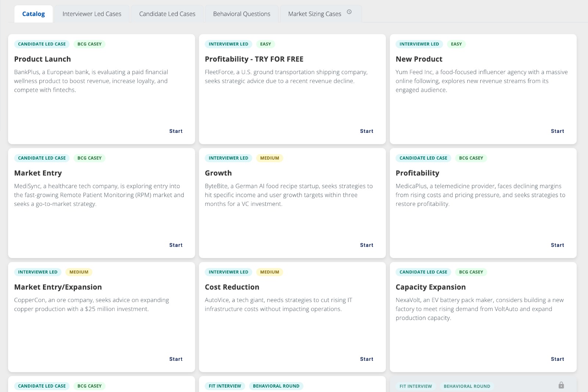This screenshot has width=588, height=392.
Task: Click the BEHAVIORAL ROUND tag on the unlocked Fit Interview card
Action: (276, 386)
